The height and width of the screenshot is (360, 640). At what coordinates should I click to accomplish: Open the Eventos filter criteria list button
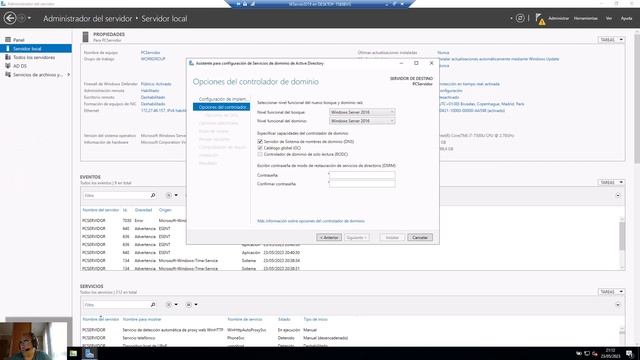[x=171, y=196]
